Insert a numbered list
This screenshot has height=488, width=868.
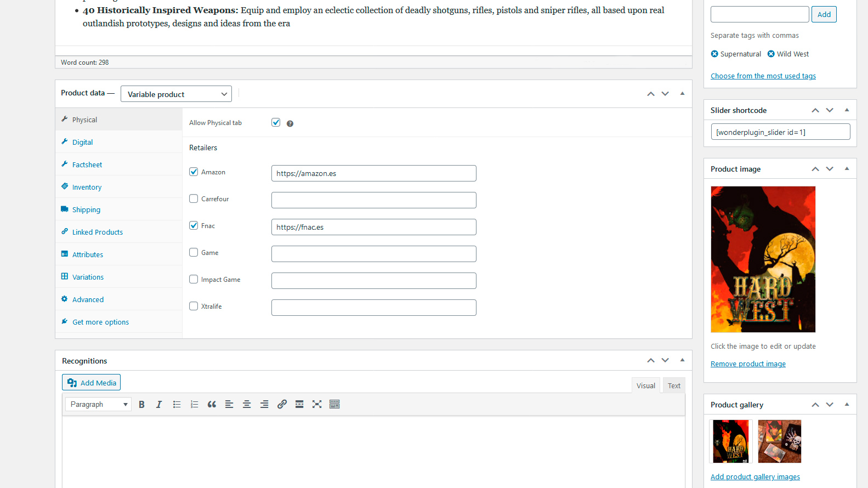coord(194,404)
